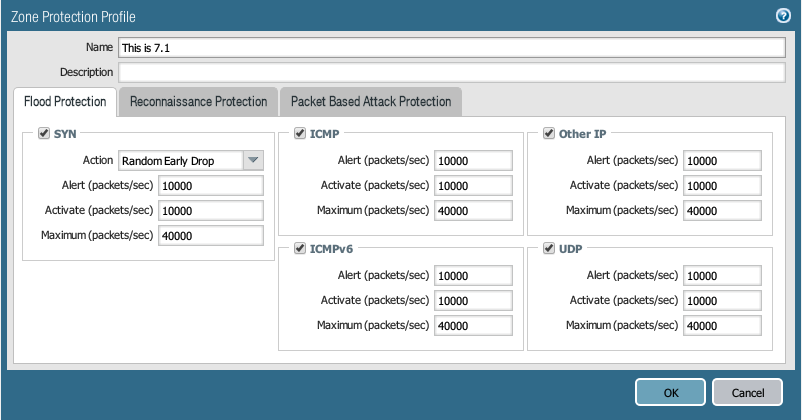Switch to the Reconnaissance Protection tab
This screenshot has height=420, width=802.
tap(198, 101)
